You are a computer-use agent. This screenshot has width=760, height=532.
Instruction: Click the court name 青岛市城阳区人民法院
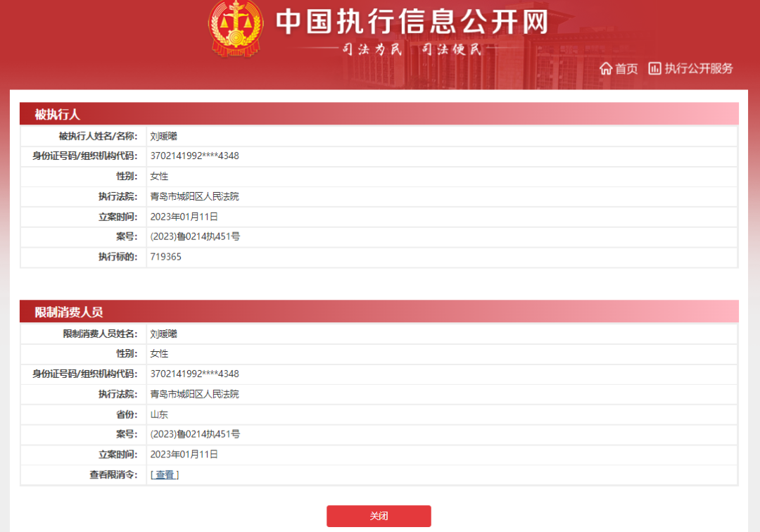pyautogui.click(x=195, y=196)
